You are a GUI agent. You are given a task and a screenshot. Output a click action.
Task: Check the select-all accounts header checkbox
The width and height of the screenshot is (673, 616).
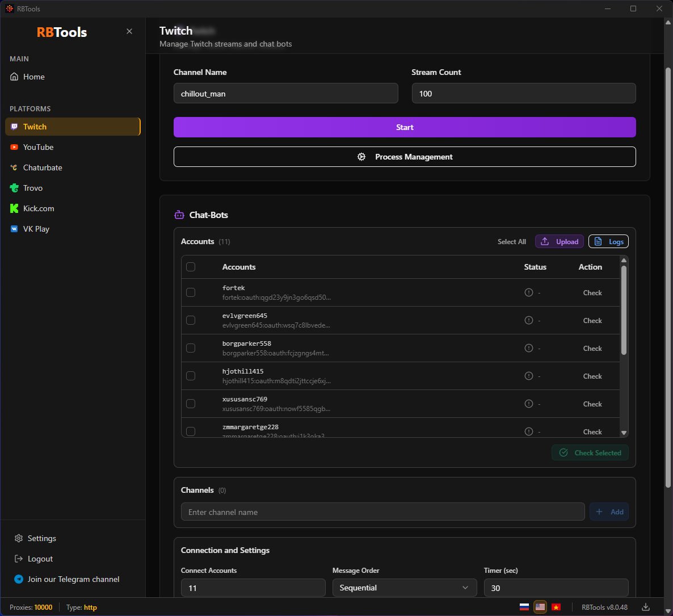coord(191,267)
